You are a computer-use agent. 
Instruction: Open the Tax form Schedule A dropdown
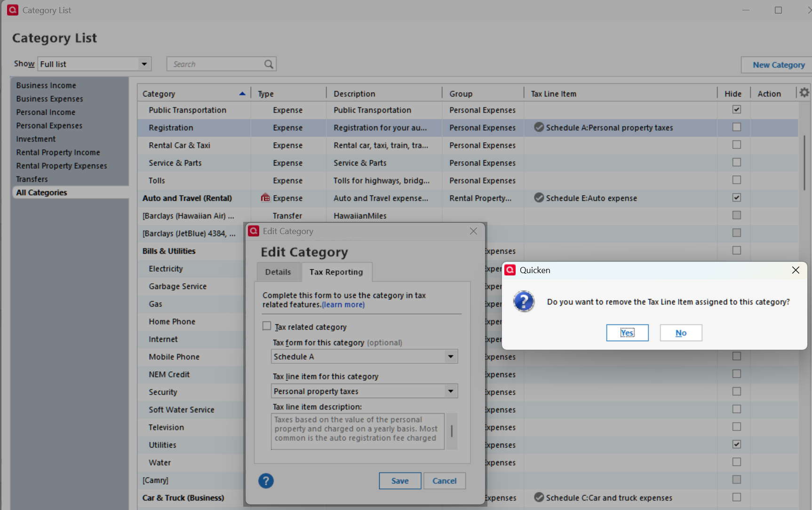pyautogui.click(x=364, y=356)
